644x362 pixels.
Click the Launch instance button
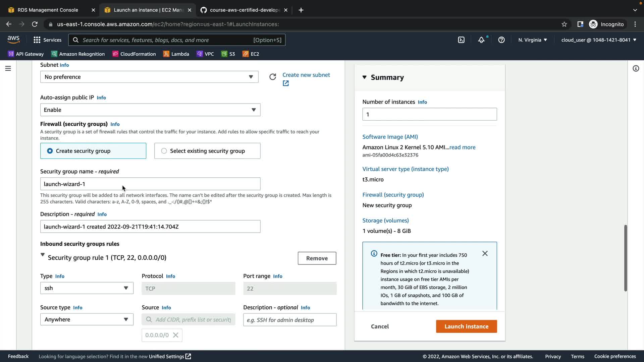point(466,326)
